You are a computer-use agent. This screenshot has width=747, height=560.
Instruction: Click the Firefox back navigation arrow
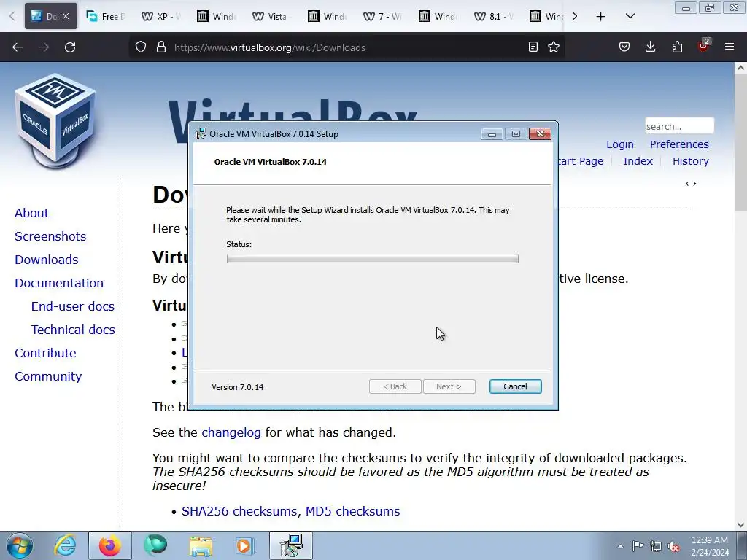pyautogui.click(x=18, y=47)
